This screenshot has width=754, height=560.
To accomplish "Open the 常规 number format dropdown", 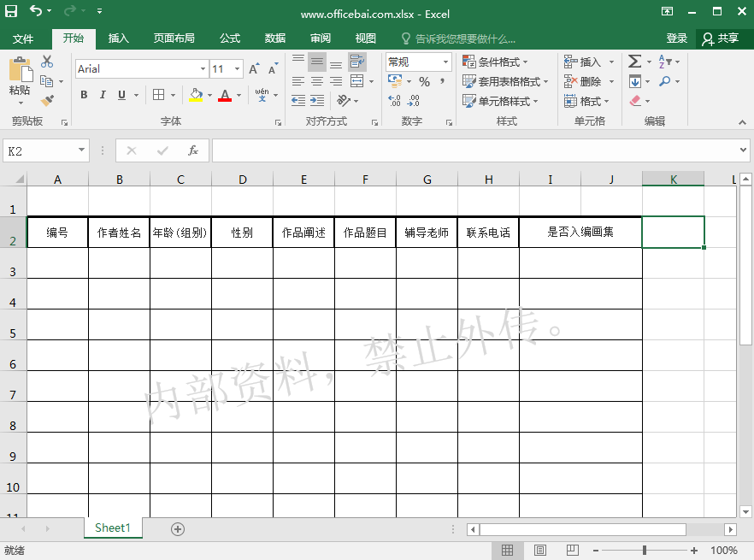I will tap(445, 62).
